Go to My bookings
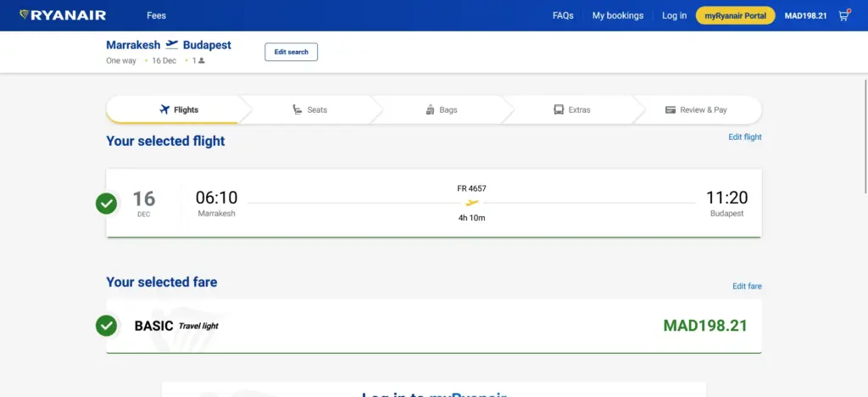868x397 pixels. [x=618, y=15]
